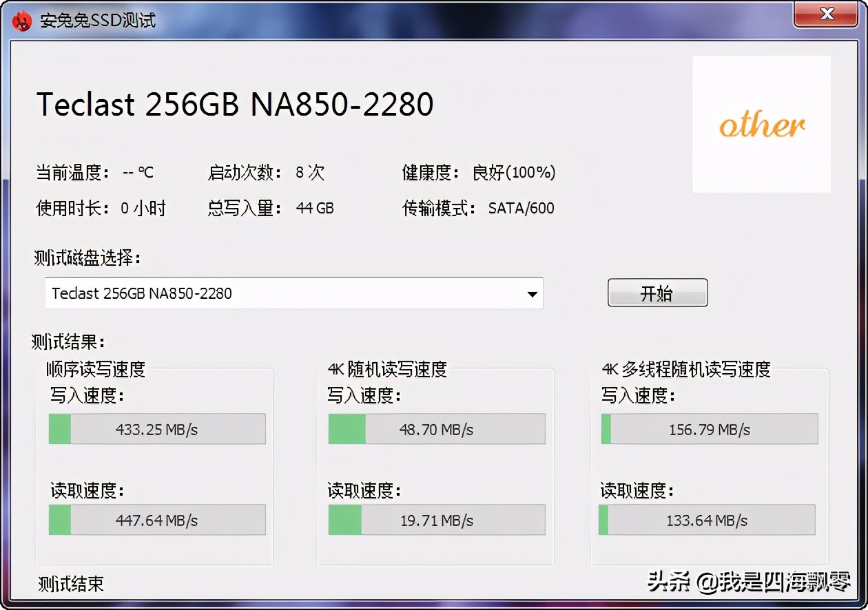Click the sequential write speed progress bar

point(156,429)
